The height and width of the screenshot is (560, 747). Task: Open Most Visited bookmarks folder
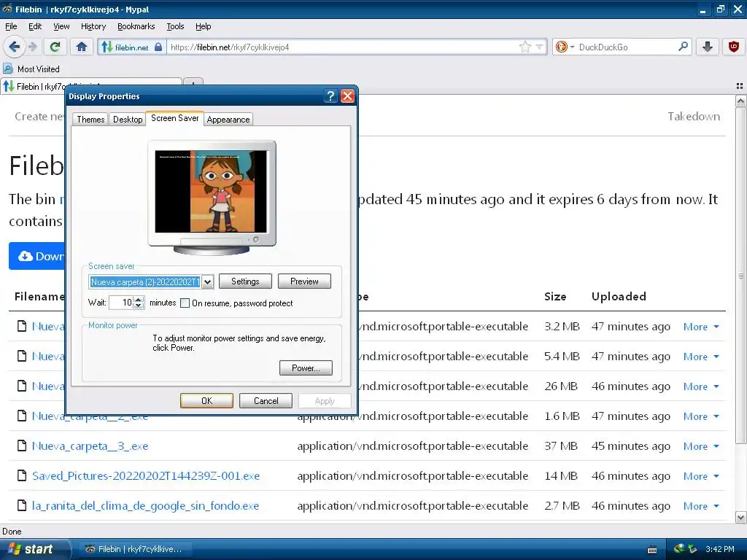(31, 69)
